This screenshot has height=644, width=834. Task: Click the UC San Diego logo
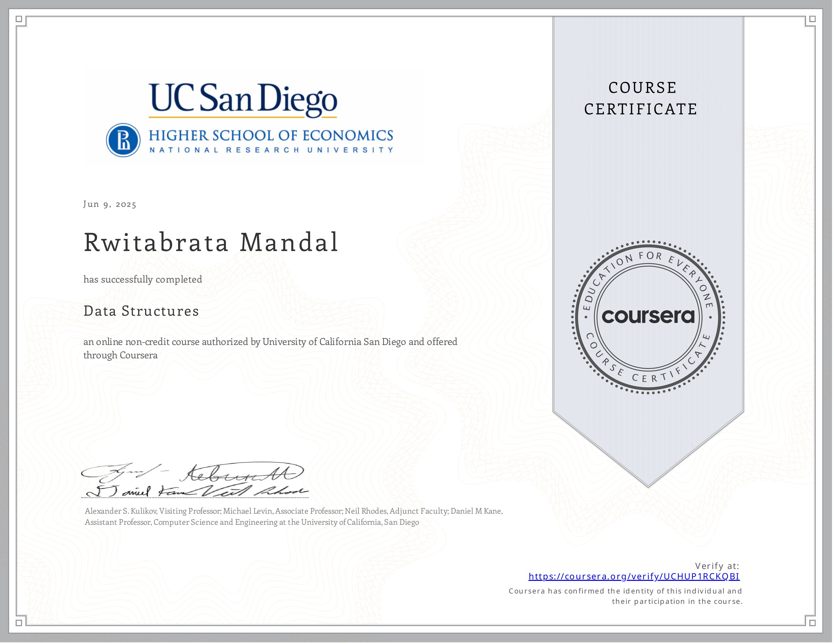click(243, 100)
